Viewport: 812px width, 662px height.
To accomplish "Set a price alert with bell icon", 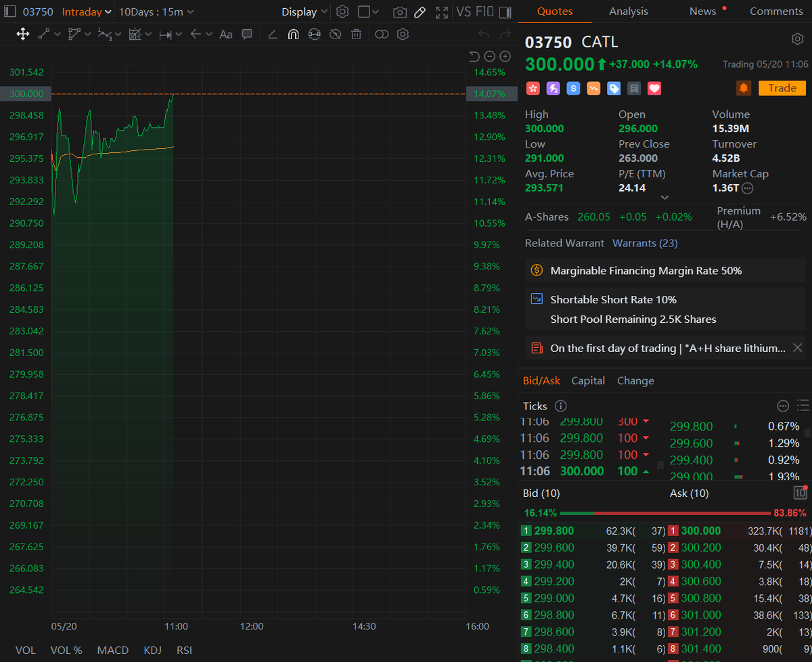I will tap(743, 88).
